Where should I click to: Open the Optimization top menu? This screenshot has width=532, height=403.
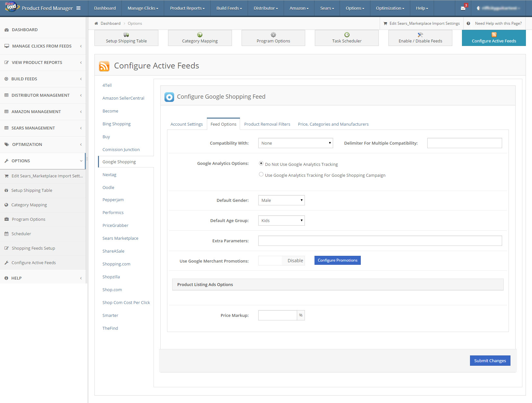click(390, 8)
